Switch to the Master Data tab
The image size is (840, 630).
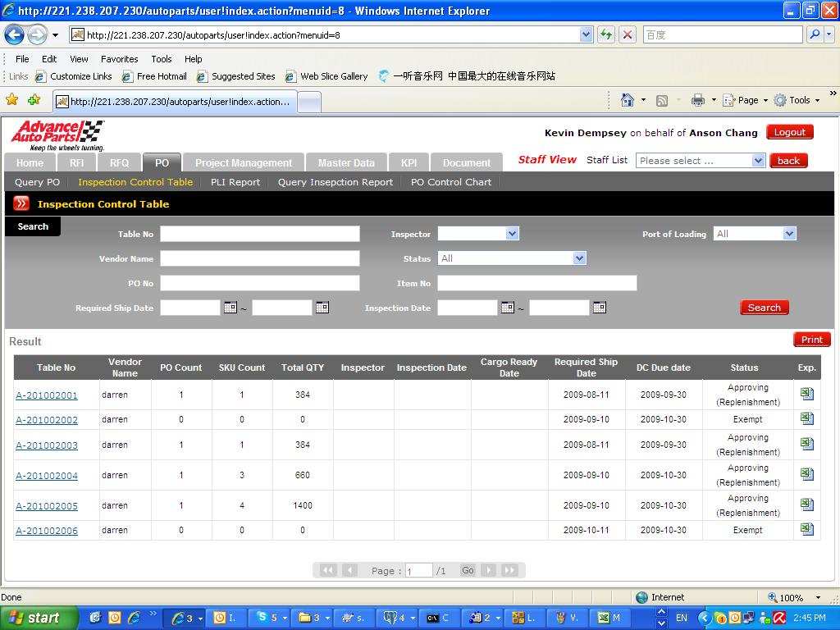[x=346, y=162]
